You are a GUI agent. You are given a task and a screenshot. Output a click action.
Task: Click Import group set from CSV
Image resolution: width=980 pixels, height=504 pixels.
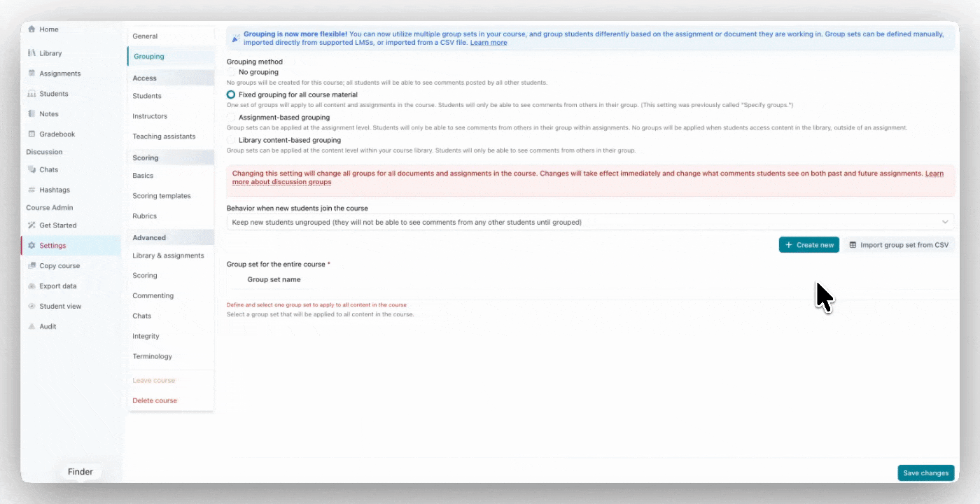pos(899,245)
